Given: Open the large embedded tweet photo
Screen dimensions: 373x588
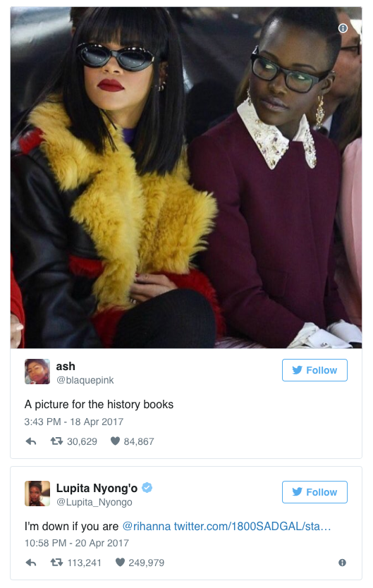Looking at the screenshot, I should [x=186, y=178].
